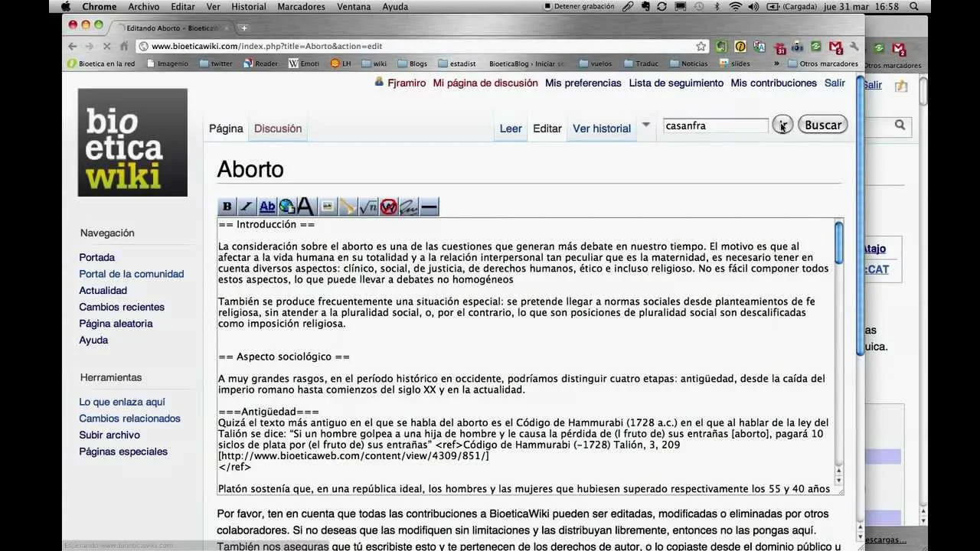
Task: Show hidden bookmarks with the overflow chevron
Action: pos(776,64)
